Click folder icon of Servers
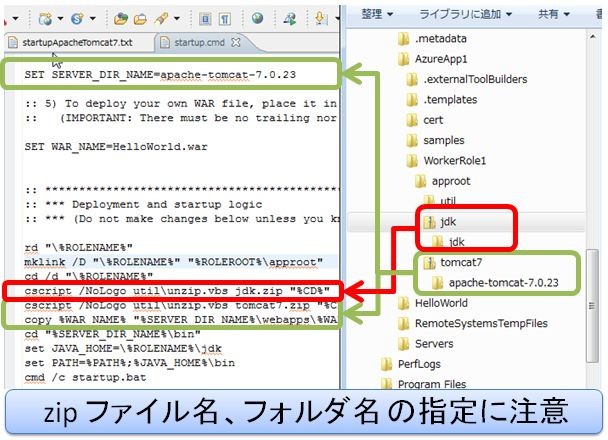Viewport: 608px width, 440px height. [x=404, y=344]
